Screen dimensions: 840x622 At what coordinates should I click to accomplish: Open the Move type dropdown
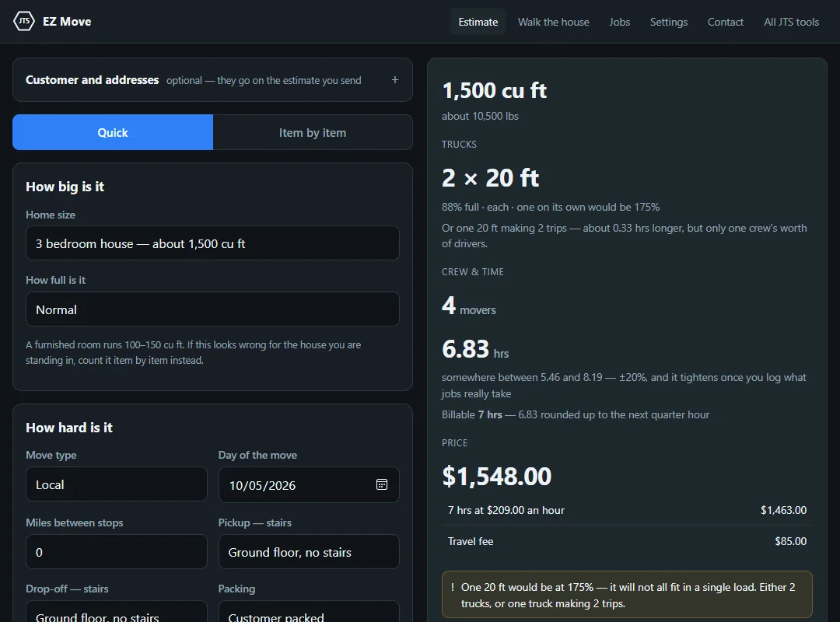116,484
